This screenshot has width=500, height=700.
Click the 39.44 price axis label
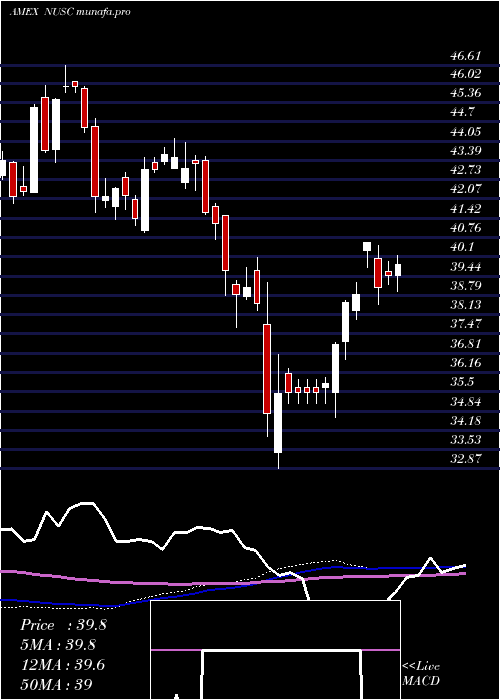pyautogui.click(x=466, y=267)
